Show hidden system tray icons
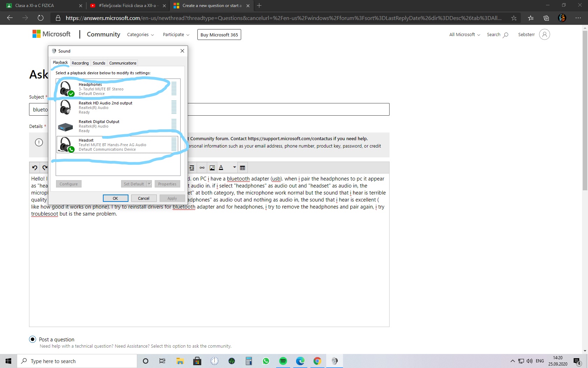The height and width of the screenshot is (368, 588). tap(512, 361)
